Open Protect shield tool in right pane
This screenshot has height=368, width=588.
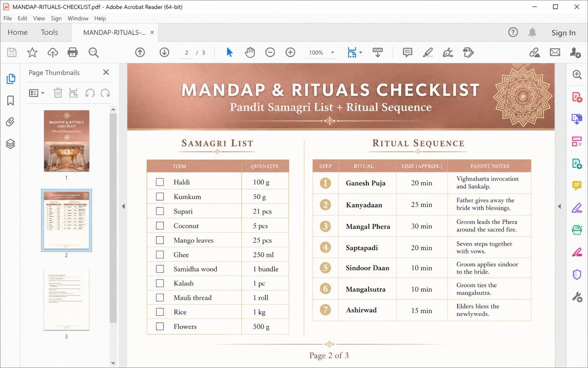coord(577,274)
